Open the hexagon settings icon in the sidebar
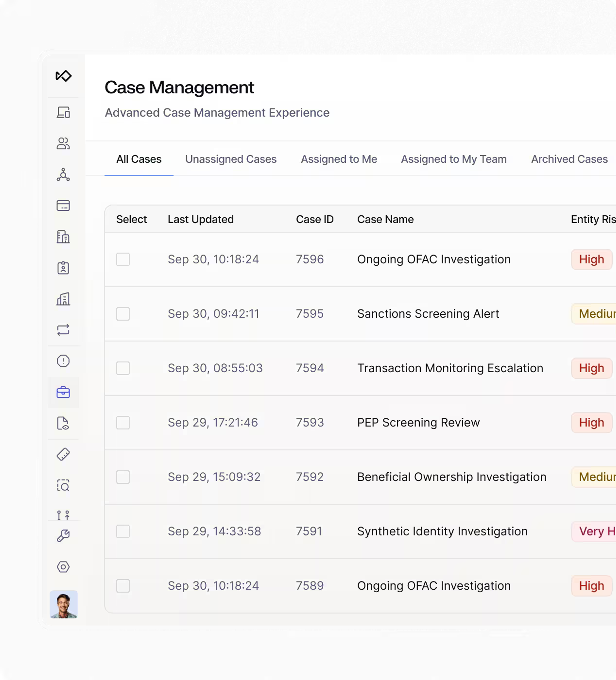Screen dimensions: 616x680 coord(63,567)
